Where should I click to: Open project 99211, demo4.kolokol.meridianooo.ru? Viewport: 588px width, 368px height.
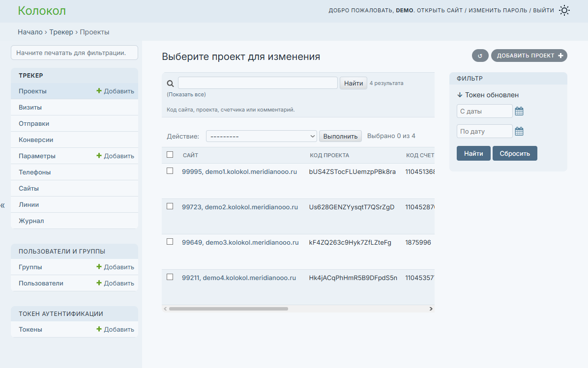[239, 278]
